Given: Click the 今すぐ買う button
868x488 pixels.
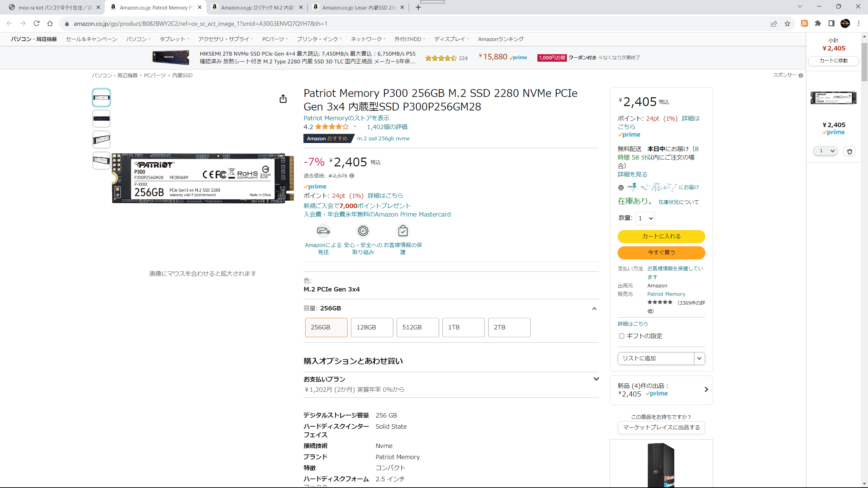Looking at the screenshot, I should (x=661, y=253).
